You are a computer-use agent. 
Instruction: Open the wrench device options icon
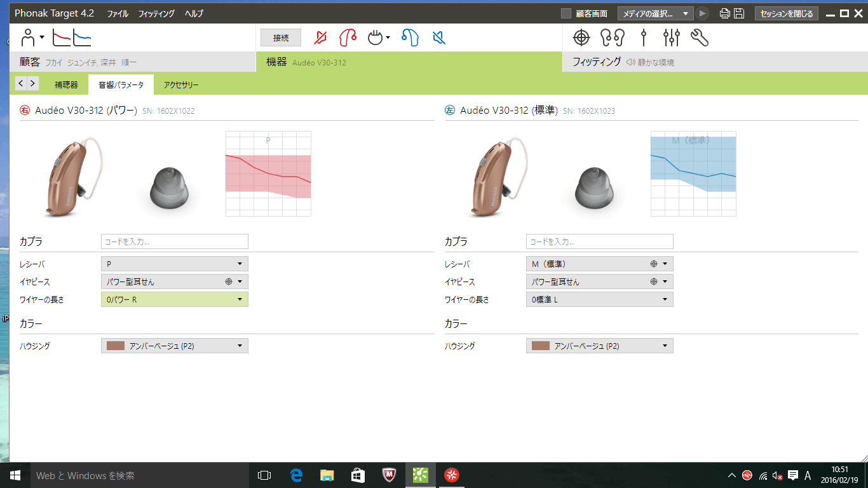[700, 38]
